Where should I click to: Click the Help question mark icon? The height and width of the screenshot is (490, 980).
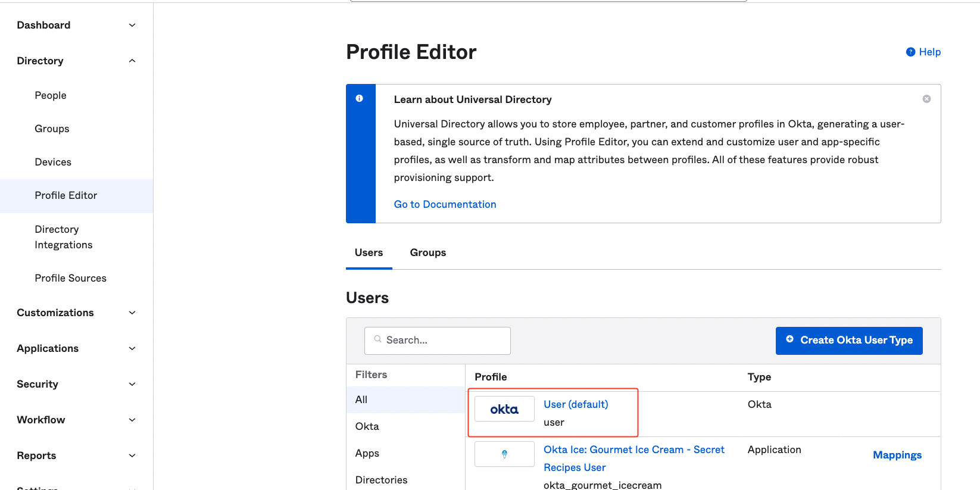click(x=910, y=52)
